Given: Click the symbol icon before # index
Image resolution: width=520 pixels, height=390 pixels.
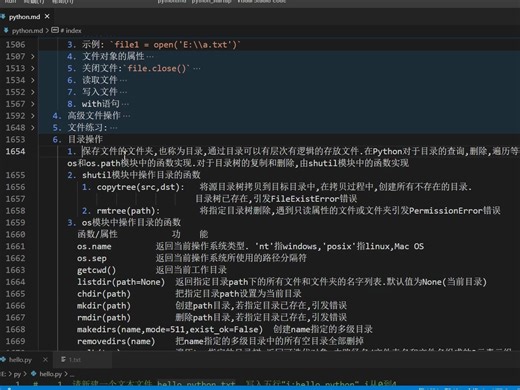Looking at the screenshot, I should pos(55,30).
